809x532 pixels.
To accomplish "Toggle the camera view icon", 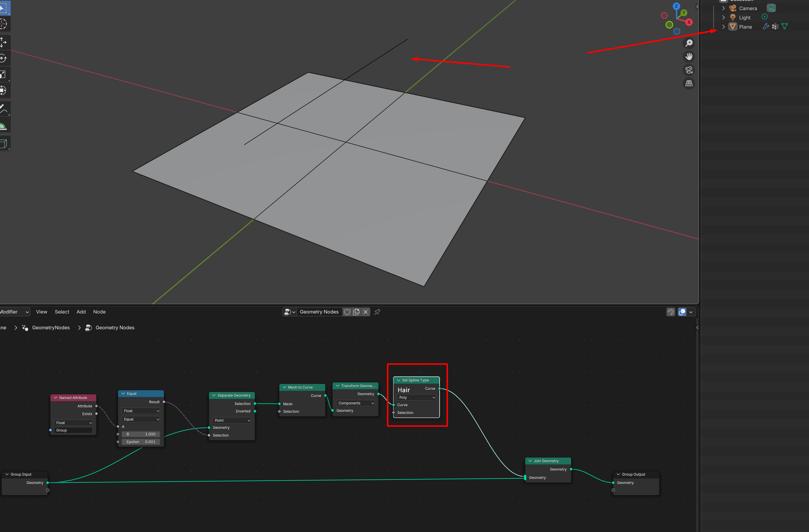I will point(689,70).
